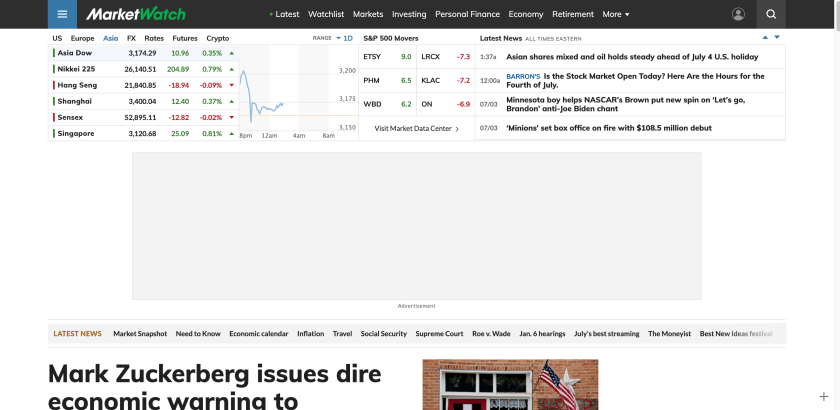Open The Moneyist topic link
Viewport: 840px width, 410px height.
point(670,333)
